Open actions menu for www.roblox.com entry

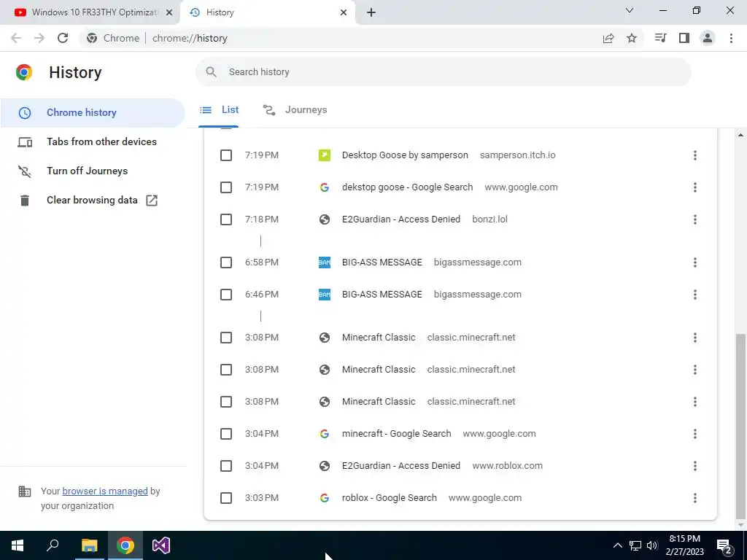695,466
